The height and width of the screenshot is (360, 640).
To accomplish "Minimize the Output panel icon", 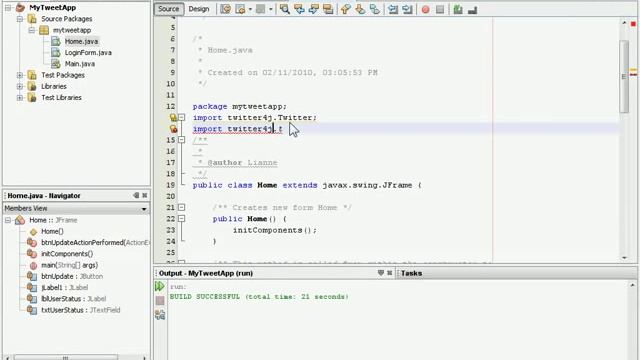I will point(380,273).
